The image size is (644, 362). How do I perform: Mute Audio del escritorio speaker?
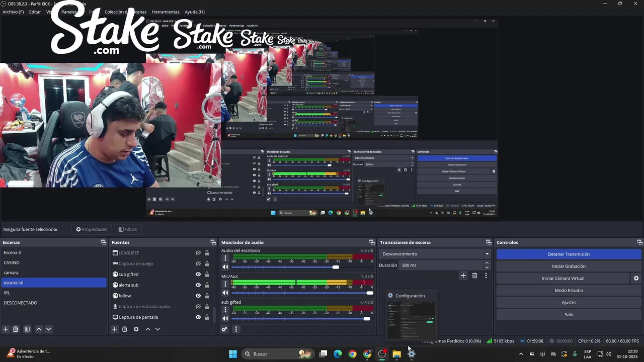pos(225,267)
